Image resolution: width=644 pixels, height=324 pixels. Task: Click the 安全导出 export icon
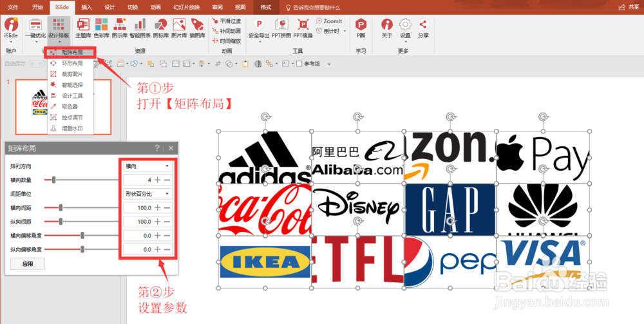point(259,28)
